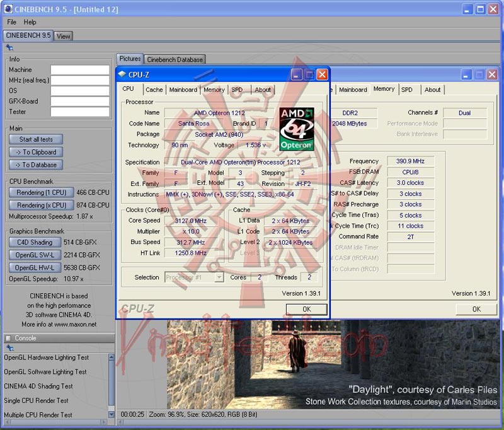Switch to the CINEBENCH 9.5 tab
504x430 pixels.
tap(28, 35)
